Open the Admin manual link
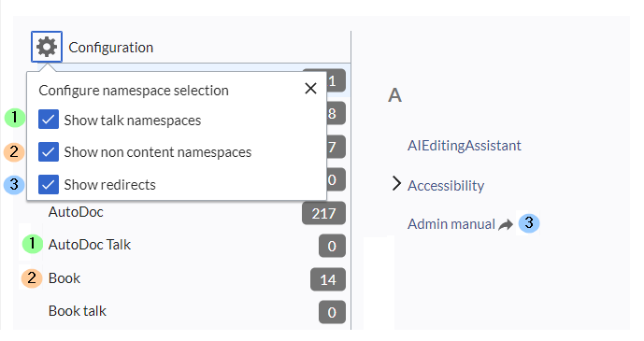This screenshot has width=644, height=341. coord(451,224)
